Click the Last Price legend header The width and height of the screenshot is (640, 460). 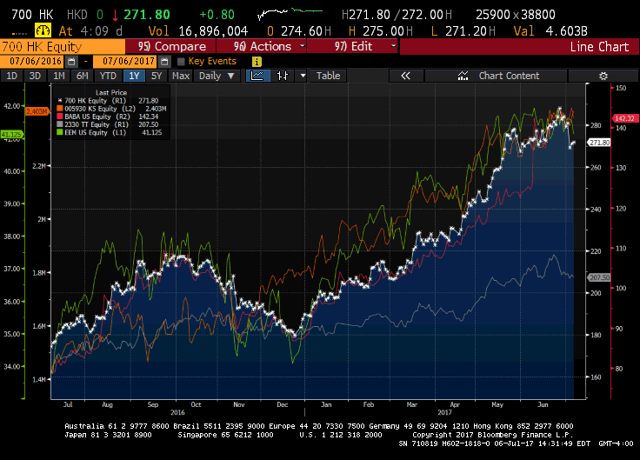(111, 93)
